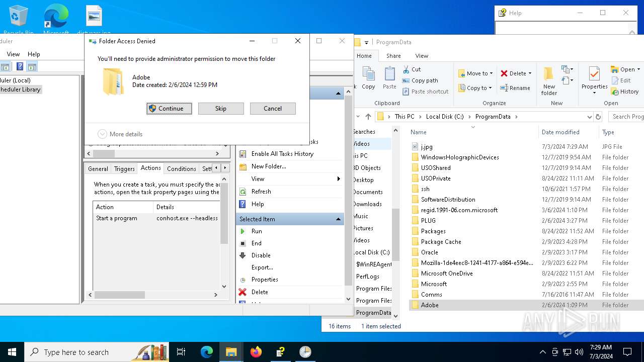Open Recycle Bin on desktop
This screenshot has width=644, height=362.
19,20
